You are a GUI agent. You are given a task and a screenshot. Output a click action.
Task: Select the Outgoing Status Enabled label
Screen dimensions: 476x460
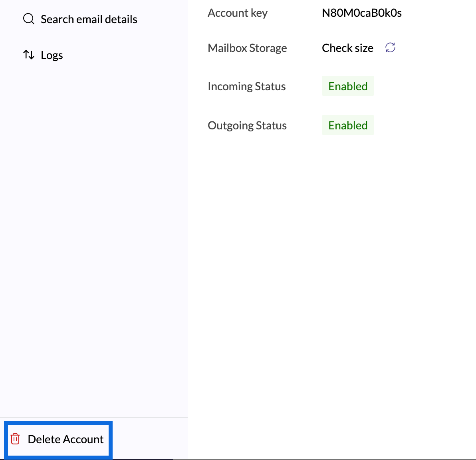tap(348, 125)
